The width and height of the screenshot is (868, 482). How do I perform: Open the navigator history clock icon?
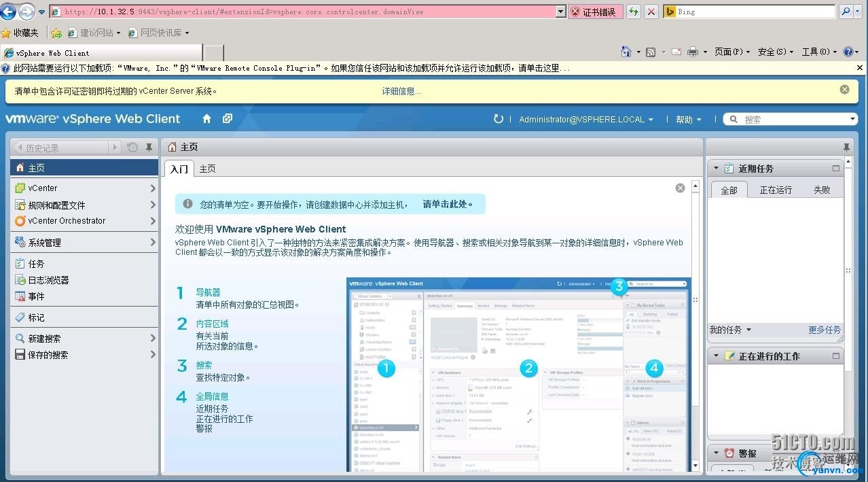coord(133,148)
